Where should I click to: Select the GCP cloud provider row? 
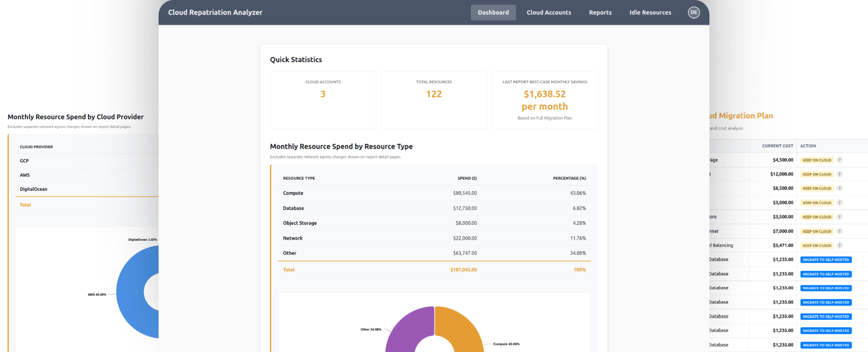pos(87,161)
